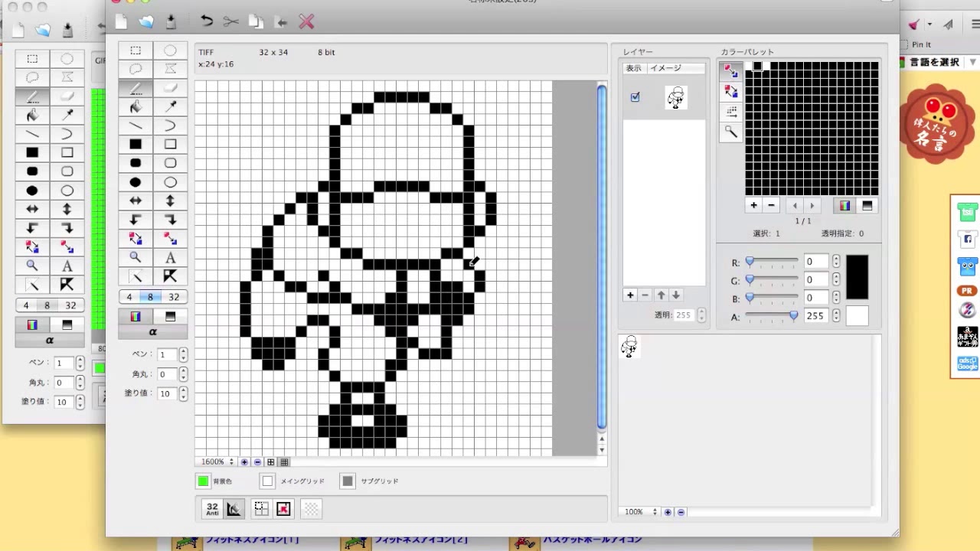Toggle the selection grid button in bottom toolbar
Image resolution: width=980 pixels, height=551 pixels.
click(261, 509)
